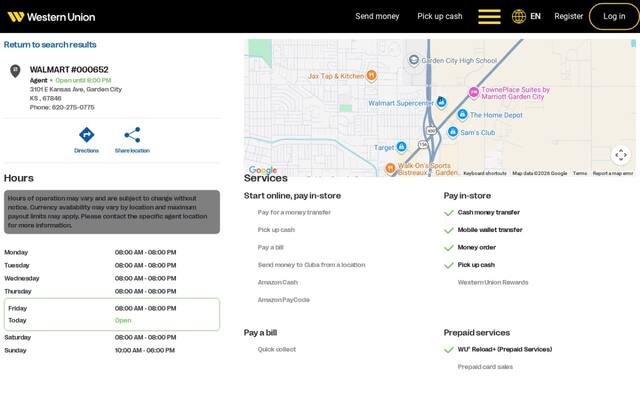This screenshot has width=640, height=400.
Task: Click the Google logo on map
Action: (263, 170)
